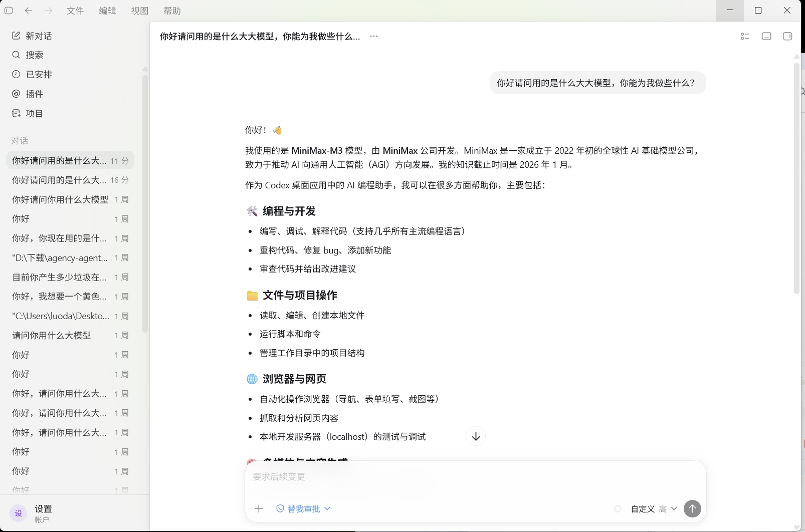Screen dimensions: 805x532
Task: Click the 浏览器与网页 heading
Action: coord(294,379)
